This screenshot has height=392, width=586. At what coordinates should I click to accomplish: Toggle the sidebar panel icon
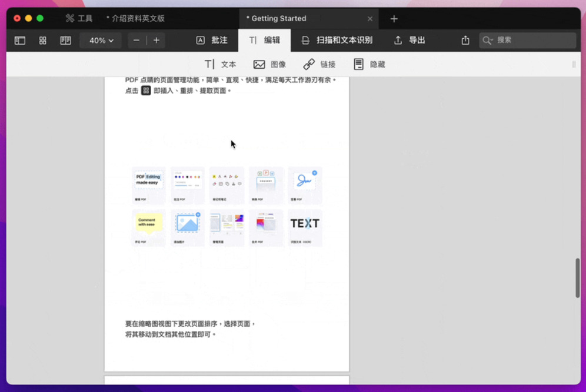click(20, 41)
